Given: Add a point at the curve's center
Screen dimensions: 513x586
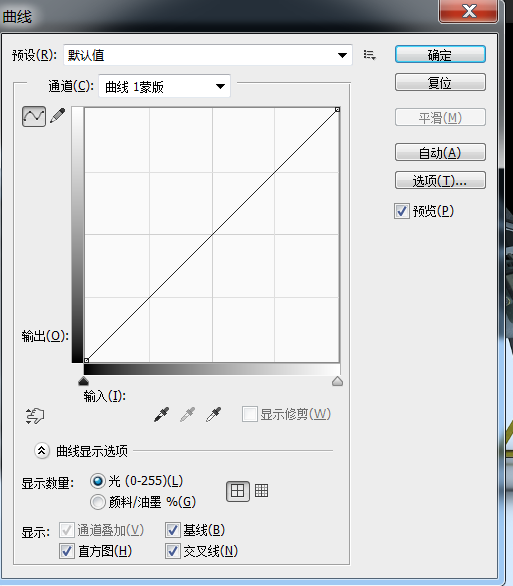Looking at the screenshot, I should click(212, 235).
